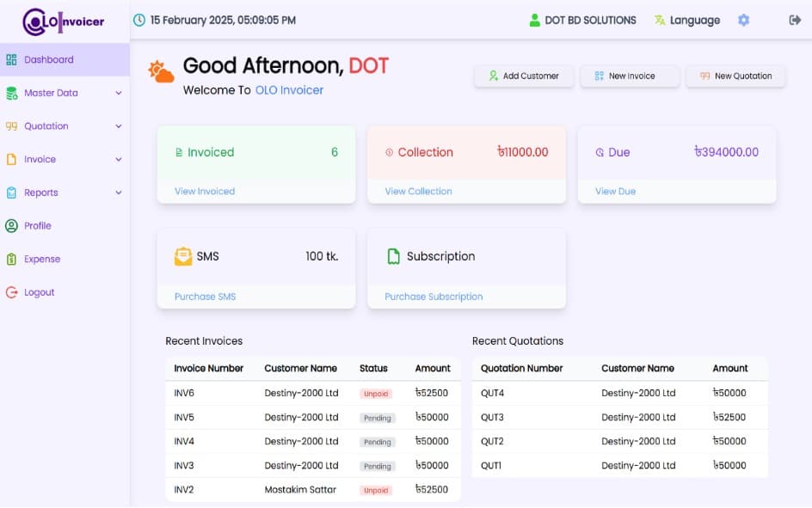The image size is (812, 508).
Task: Expand the Invoice sidebar submenu arrow
Action: 119,160
